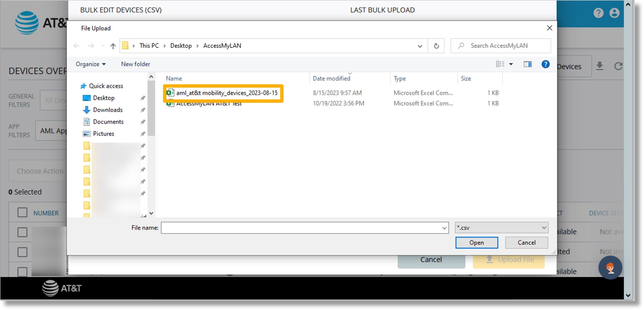Screen dimensions: 644x310
Task: Click This PC in address path
Action: 149,46
